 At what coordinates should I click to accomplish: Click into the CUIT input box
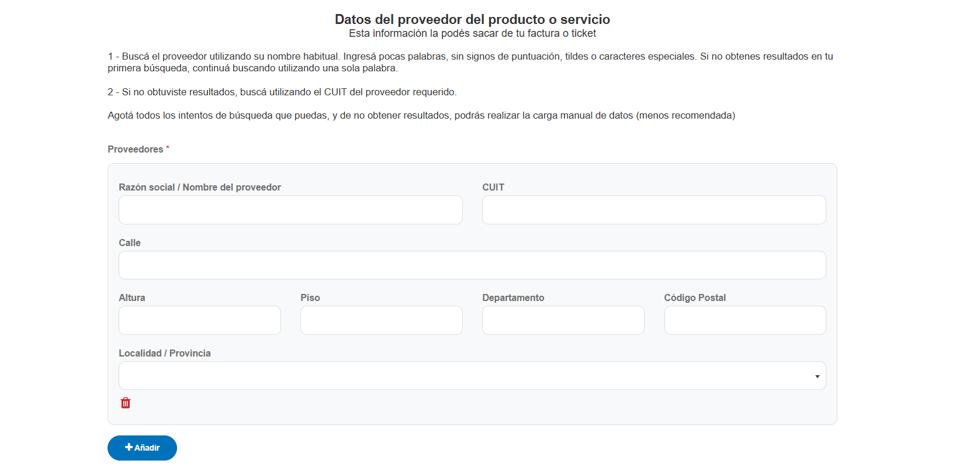coord(653,210)
